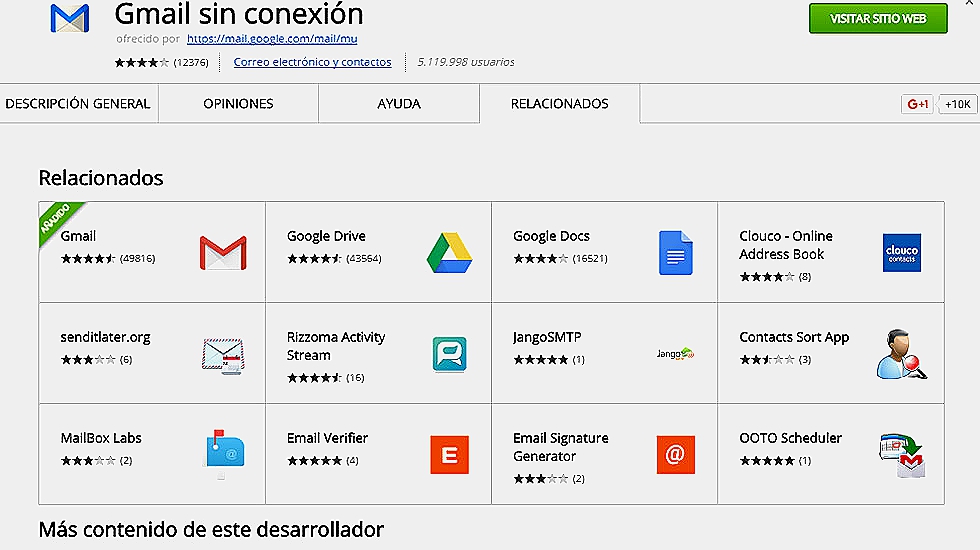Click the Gmail sin conexión app logo
980x550 pixels.
pos(70,18)
